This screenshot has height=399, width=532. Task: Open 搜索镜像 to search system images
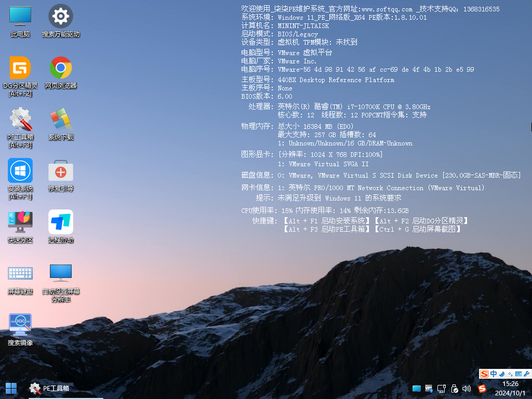click(x=20, y=323)
